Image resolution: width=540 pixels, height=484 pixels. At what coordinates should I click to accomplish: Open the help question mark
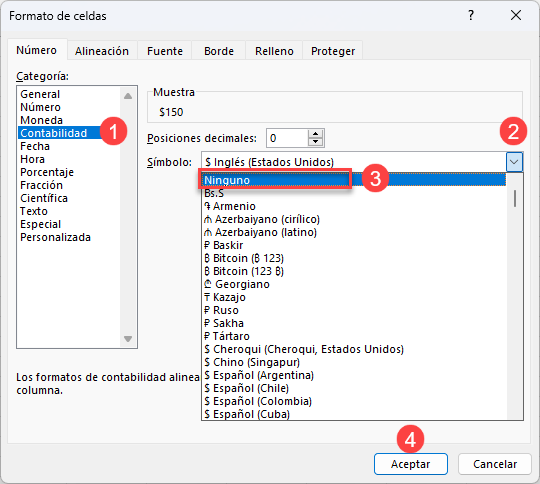coord(471,15)
